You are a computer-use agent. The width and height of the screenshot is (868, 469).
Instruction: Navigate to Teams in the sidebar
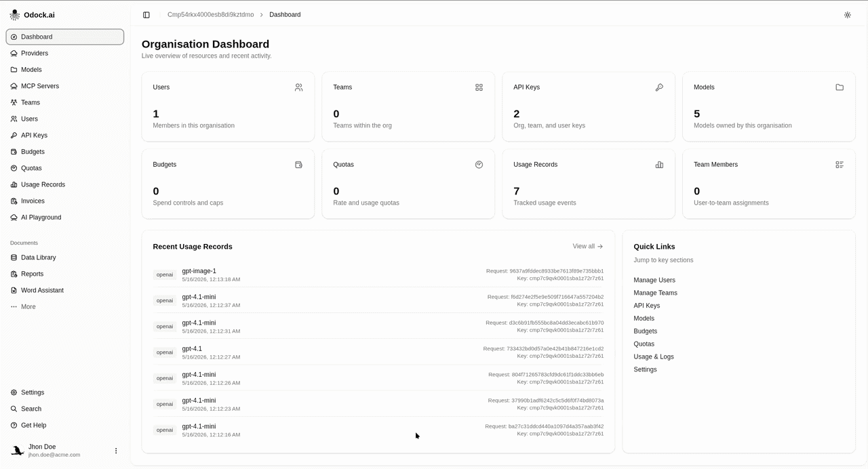click(x=65, y=102)
